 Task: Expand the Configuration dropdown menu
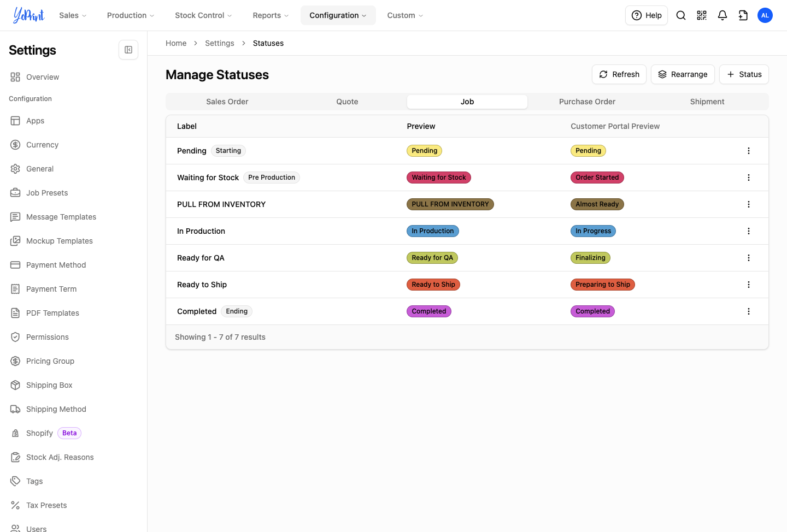click(x=338, y=15)
